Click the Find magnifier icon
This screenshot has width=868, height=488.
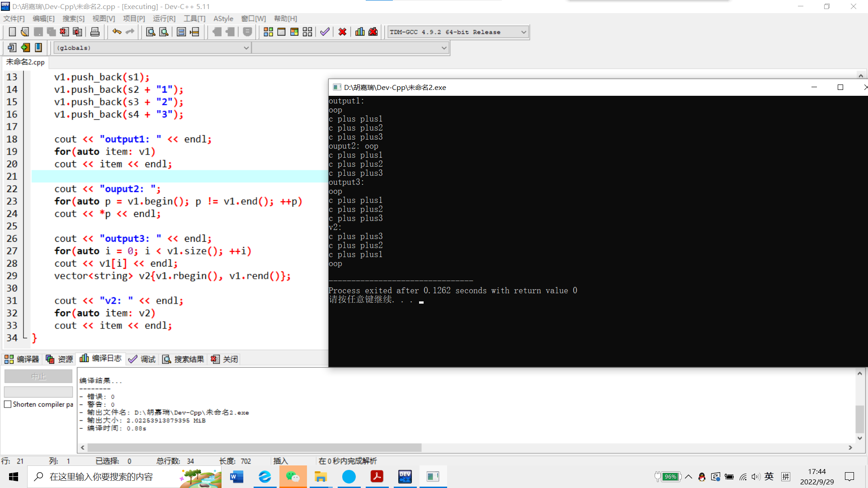click(151, 32)
